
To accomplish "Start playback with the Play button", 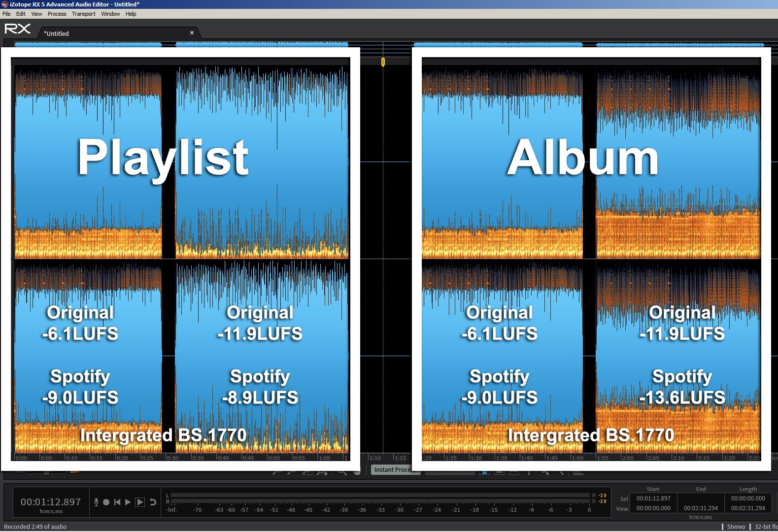I will click(x=128, y=502).
